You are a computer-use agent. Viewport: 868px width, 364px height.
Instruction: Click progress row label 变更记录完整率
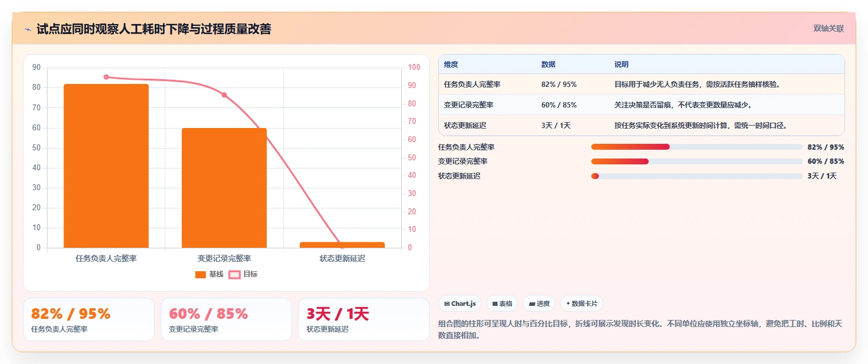point(463,161)
